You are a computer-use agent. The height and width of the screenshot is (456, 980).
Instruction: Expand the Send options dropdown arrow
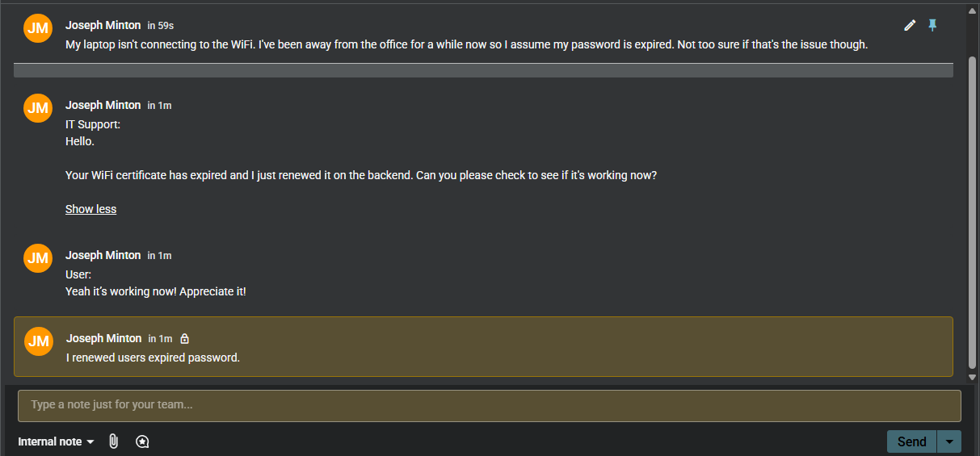[x=949, y=441]
